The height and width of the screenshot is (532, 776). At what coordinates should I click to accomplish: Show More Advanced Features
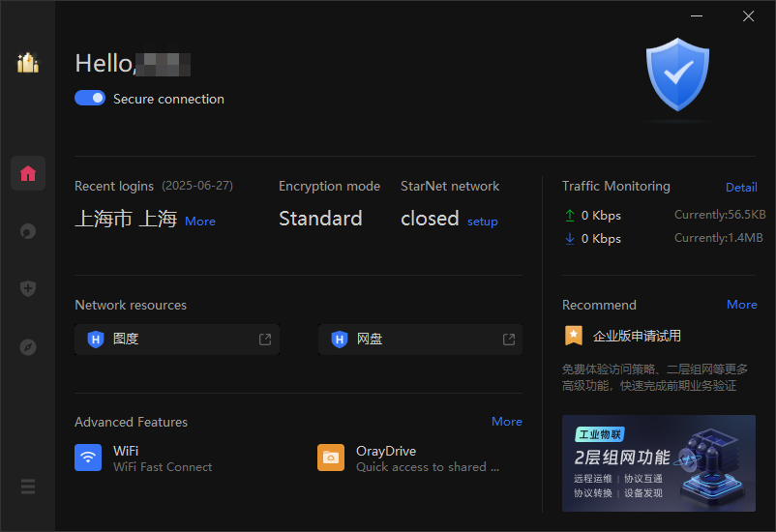coord(507,421)
